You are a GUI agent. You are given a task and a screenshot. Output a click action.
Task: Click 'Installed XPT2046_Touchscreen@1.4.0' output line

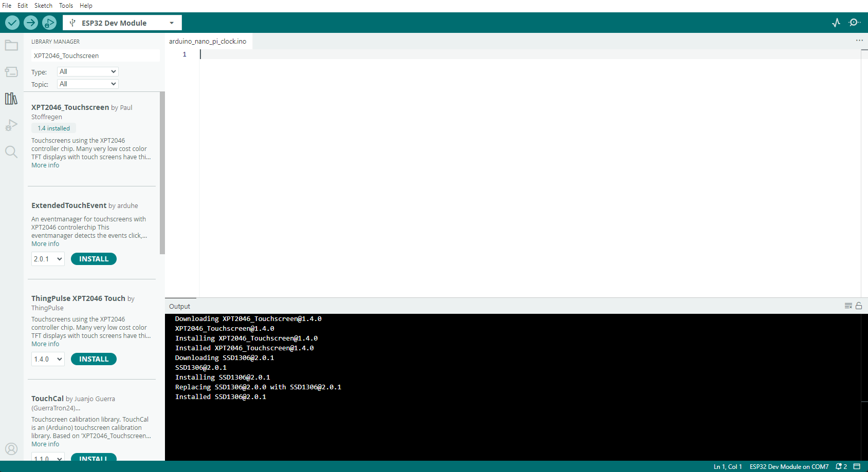pos(244,348)
